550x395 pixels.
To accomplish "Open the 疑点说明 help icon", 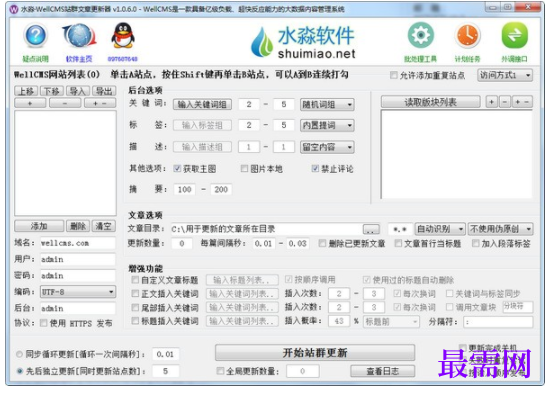I will 35,35.
